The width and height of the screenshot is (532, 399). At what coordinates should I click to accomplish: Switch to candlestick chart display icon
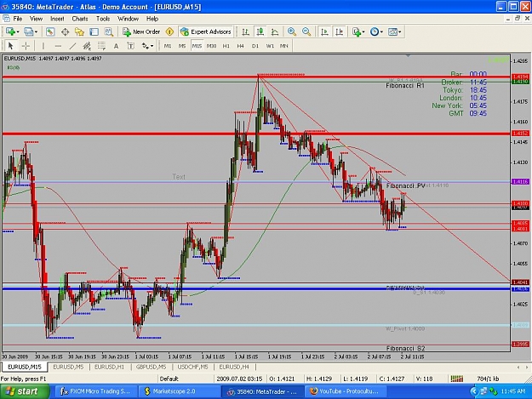coord(260,31)
